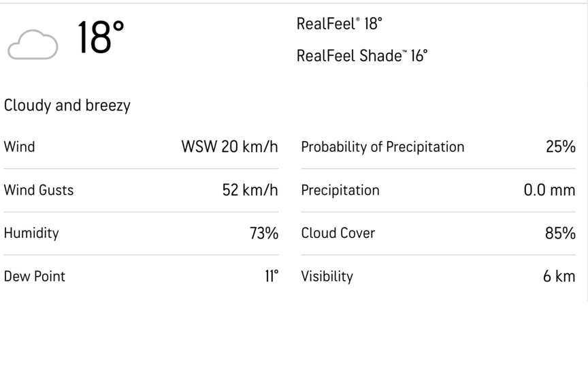Click the 0.0 mm precipitation amount
Viewport: 588px width, 368px height.
(x=549, y=190)
